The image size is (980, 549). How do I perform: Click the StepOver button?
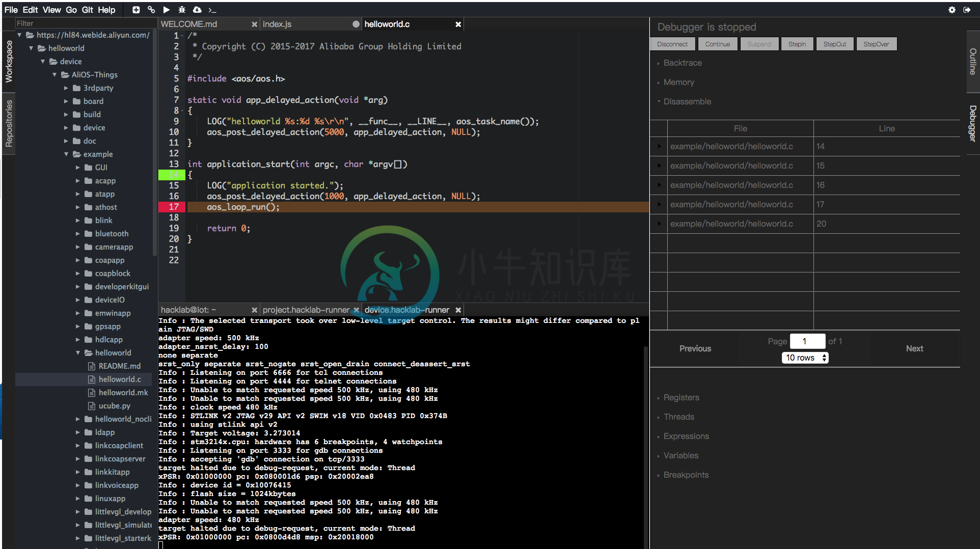(876, 44)
